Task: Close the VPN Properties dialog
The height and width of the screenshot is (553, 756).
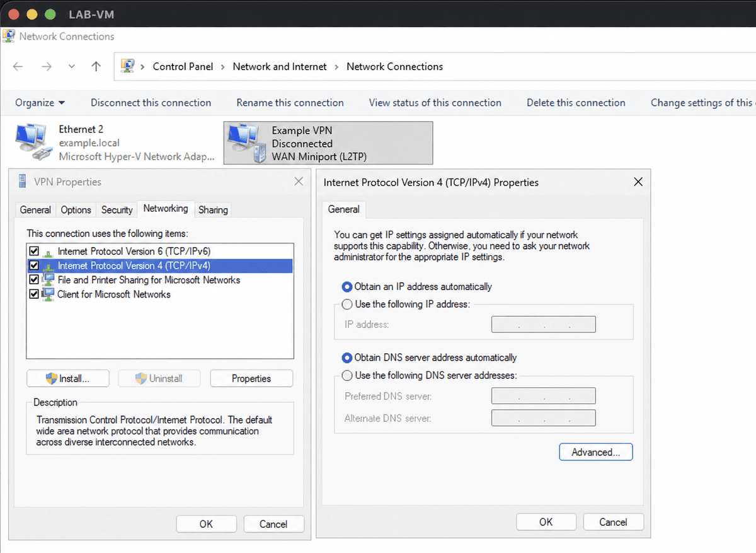Action: click(299, 182)
